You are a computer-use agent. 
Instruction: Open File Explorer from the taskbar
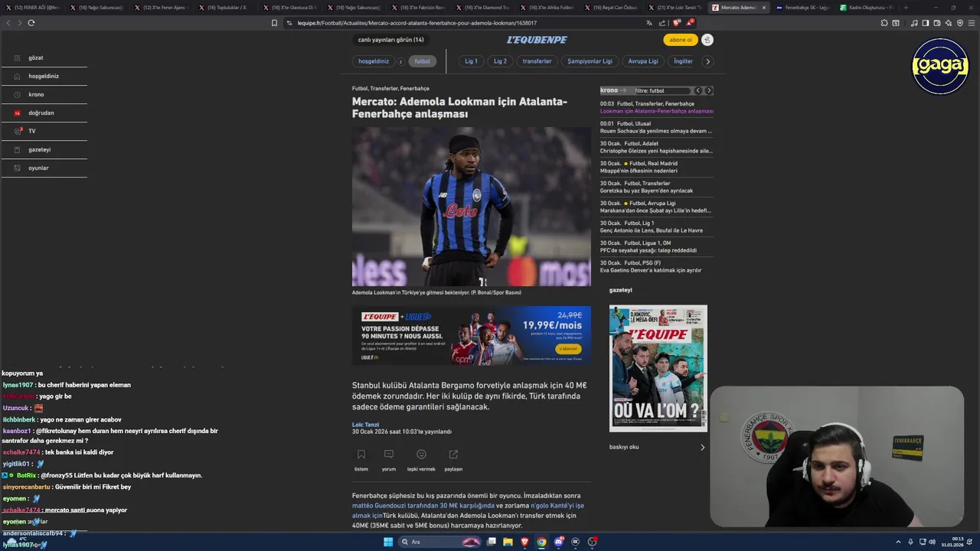coord(508,542)
